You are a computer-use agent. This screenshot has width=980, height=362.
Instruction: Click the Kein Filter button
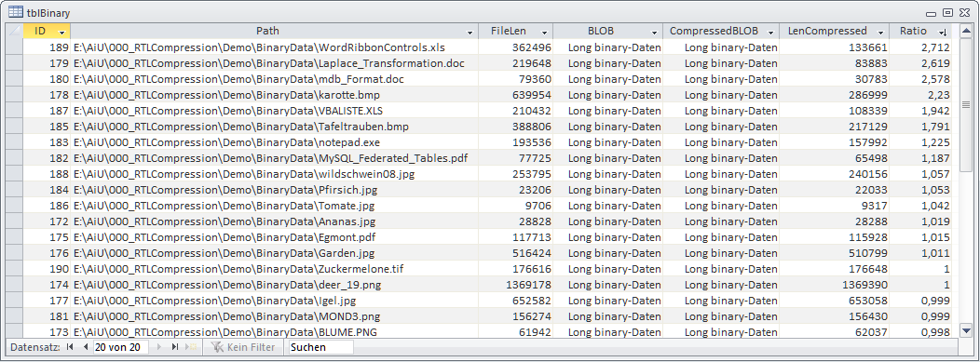tap(244, 347)
